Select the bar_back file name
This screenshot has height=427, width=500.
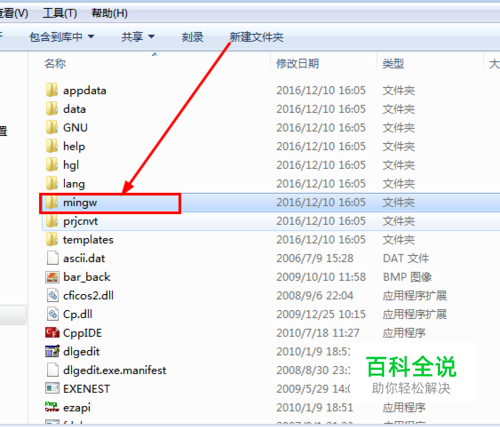pyautogui.click(x=87, y=277)
